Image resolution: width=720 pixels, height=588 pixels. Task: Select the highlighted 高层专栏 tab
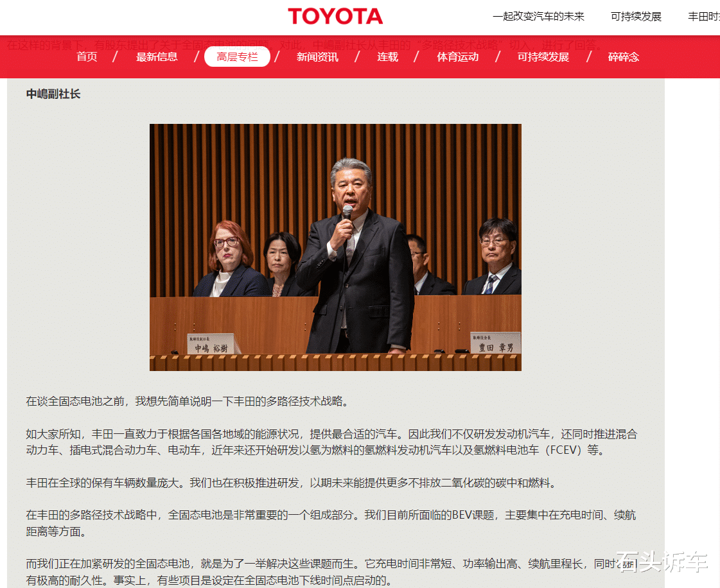[237, 57]
